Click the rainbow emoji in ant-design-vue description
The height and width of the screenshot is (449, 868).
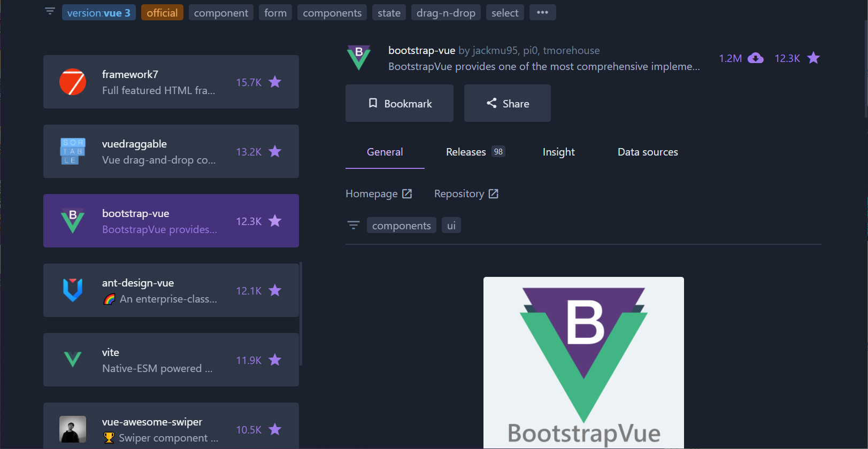(109, 299)
